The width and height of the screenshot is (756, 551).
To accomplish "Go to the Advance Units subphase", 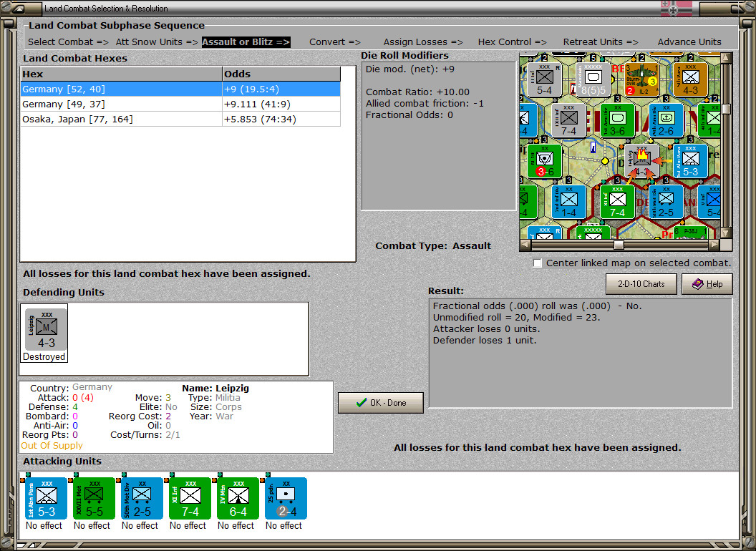I will point(689,42).
